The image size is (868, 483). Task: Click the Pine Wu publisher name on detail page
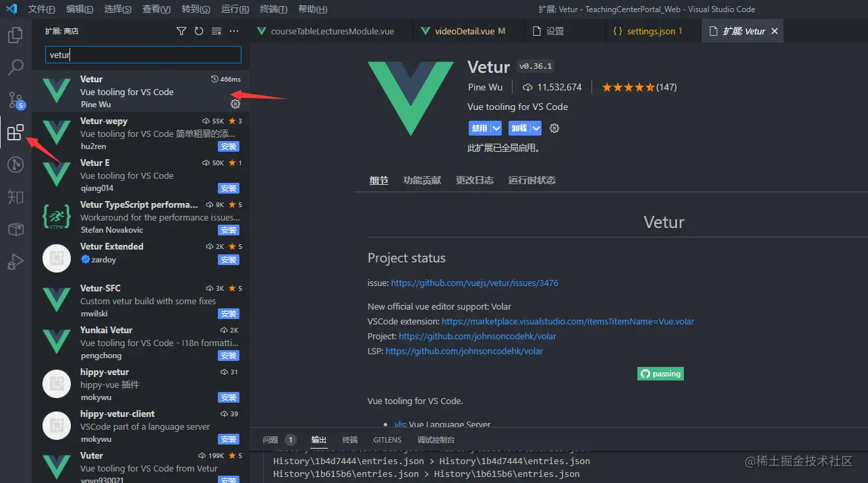[486, 87]
